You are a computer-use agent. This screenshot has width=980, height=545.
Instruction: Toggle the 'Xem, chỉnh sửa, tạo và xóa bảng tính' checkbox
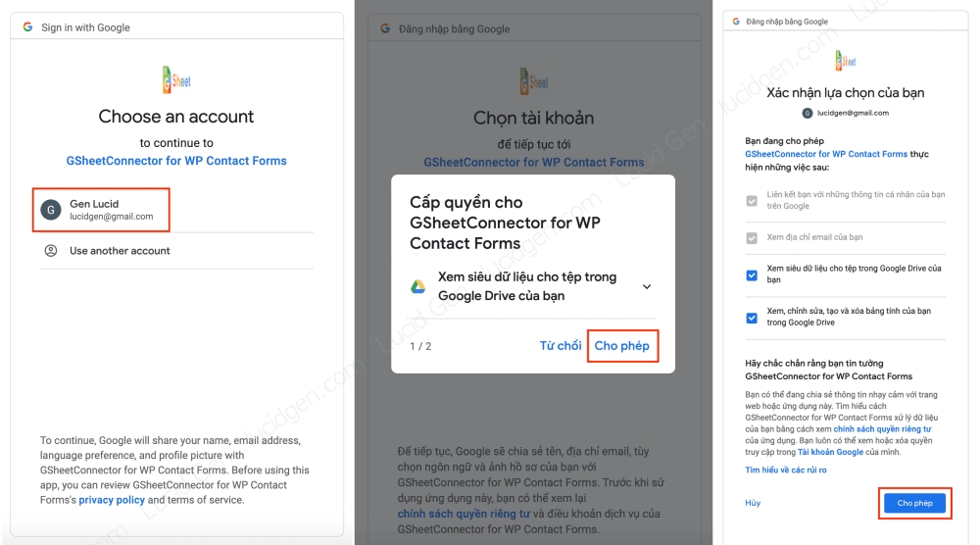point(752,319)
